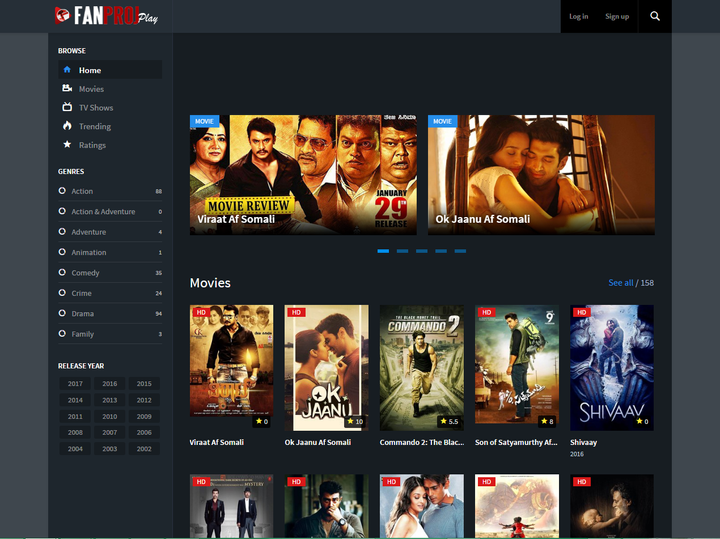Click the circle icon beside Action & Adventure
Image resolution: width=720 pixels, height=539 pixels.
pos(62,211)
